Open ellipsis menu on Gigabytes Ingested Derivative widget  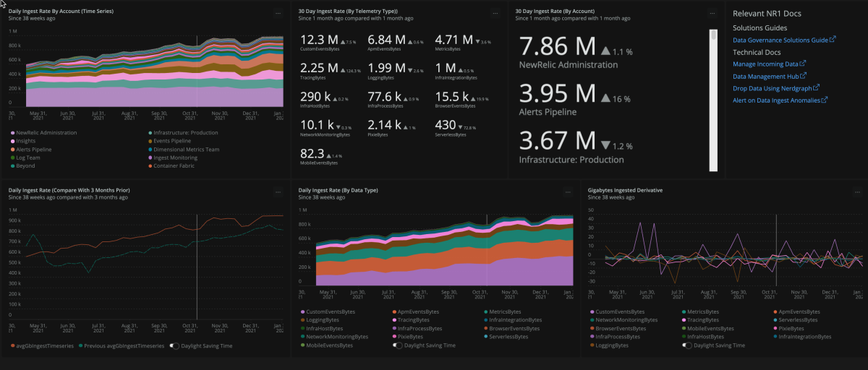856,192
